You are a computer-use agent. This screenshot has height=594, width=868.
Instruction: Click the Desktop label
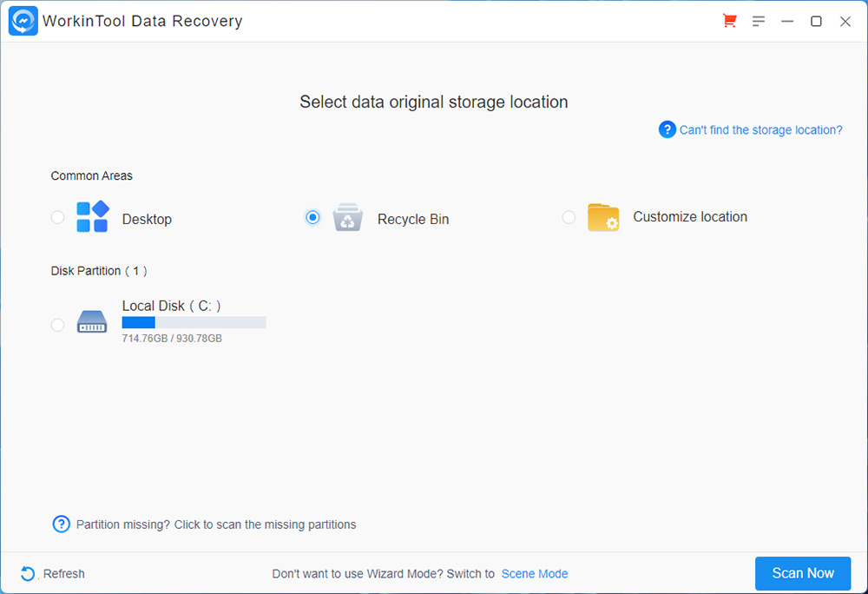coord(147,219)
